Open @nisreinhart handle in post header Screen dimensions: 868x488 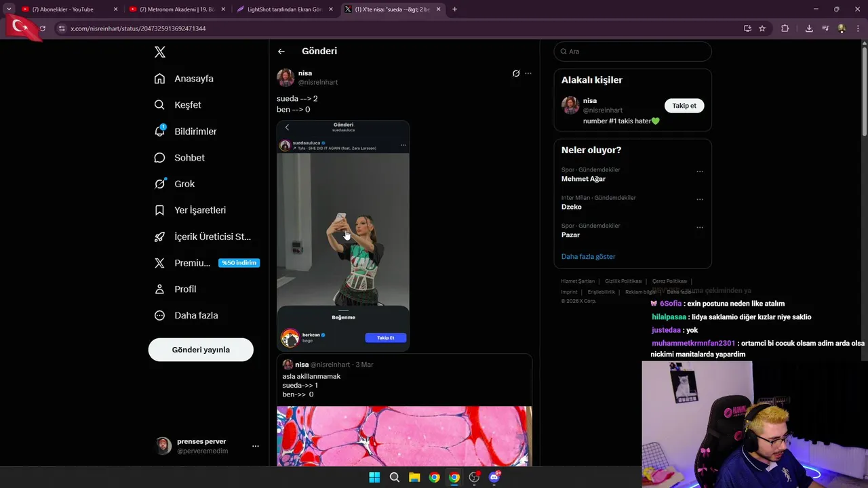pyautogui.click(x=318, y=82)
